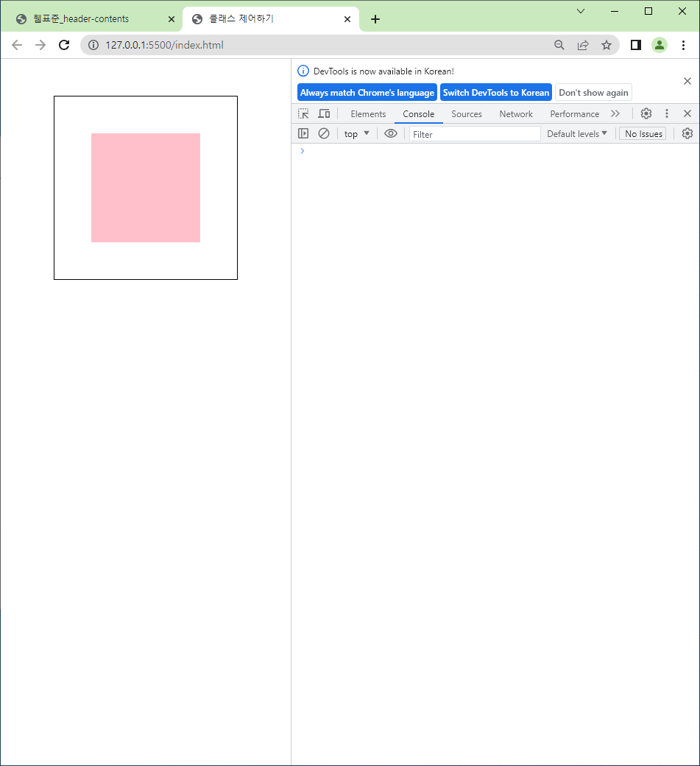The height and width of the screenshot is (766, 700).
Task: Open the Performance panel tab
Action: pos(575,114)
